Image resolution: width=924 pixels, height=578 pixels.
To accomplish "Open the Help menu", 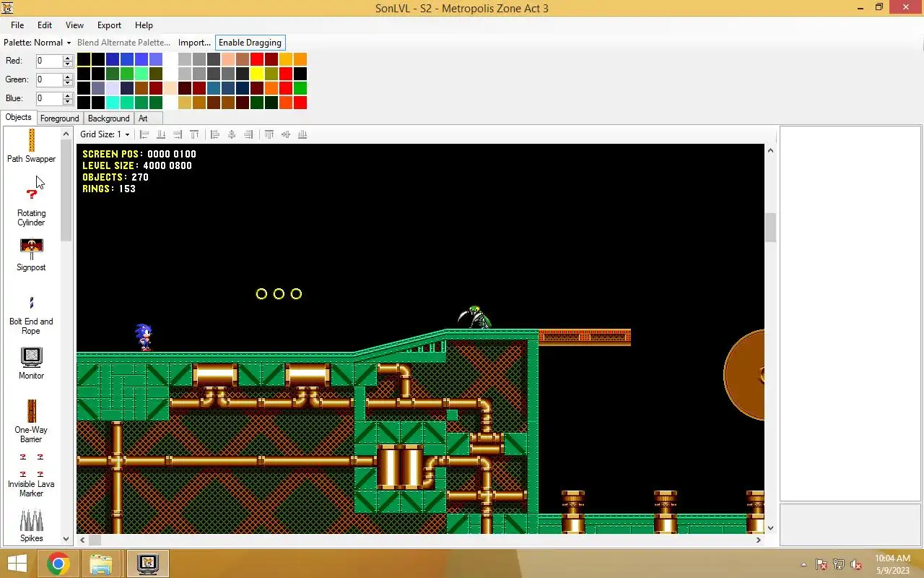I will tap(144, 25).
